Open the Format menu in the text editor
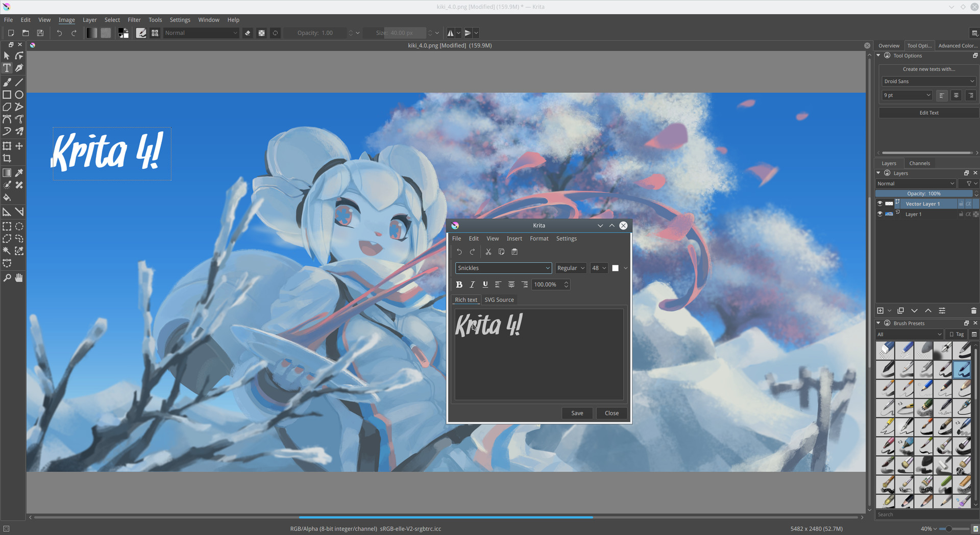 click(x=539, y=238)
